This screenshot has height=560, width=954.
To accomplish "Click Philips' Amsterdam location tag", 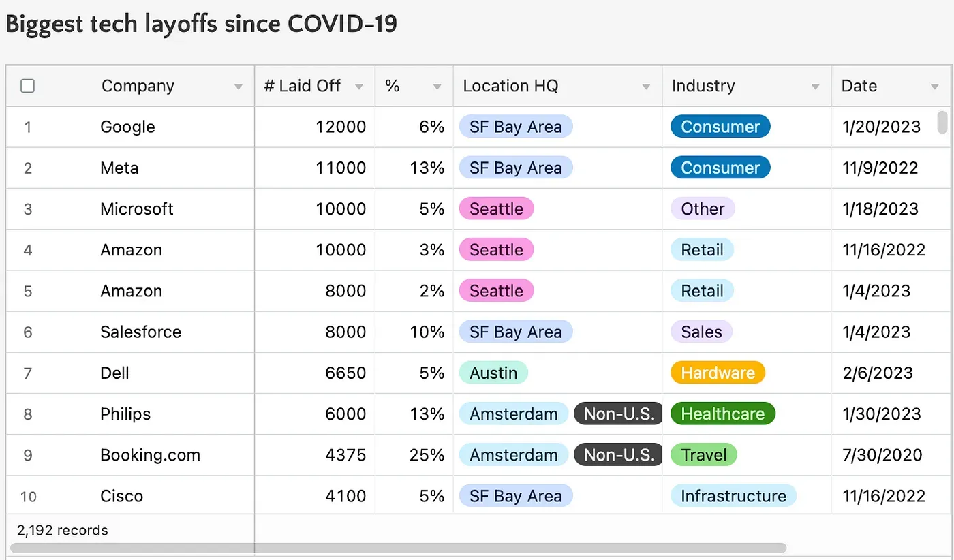I will tap(513, 414).
